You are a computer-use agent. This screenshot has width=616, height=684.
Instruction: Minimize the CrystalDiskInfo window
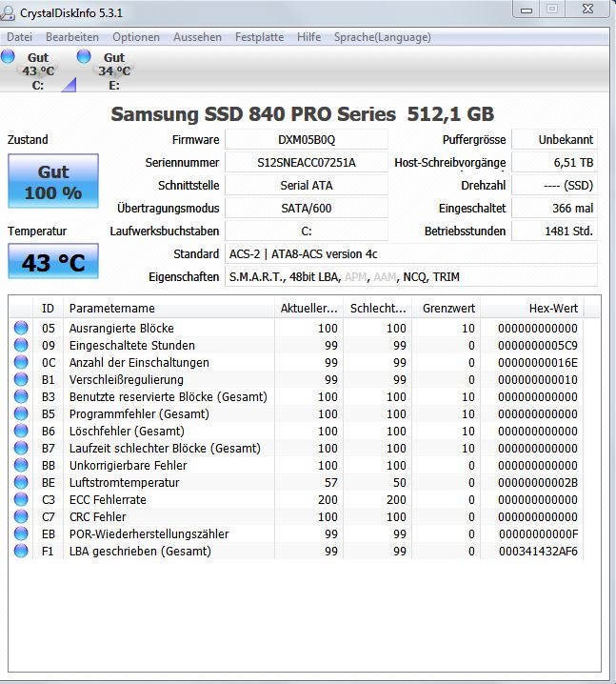pos(527,10)
